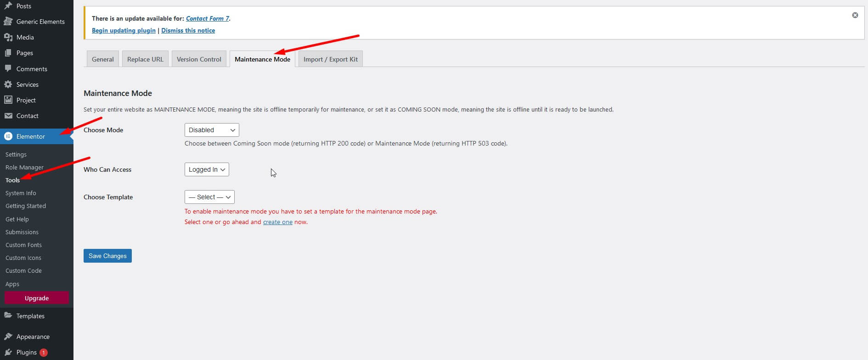Open Role Manager in Elementor submenu
Image resolution: width=868 pixels, height=360 pixels.
coord(24,167)
